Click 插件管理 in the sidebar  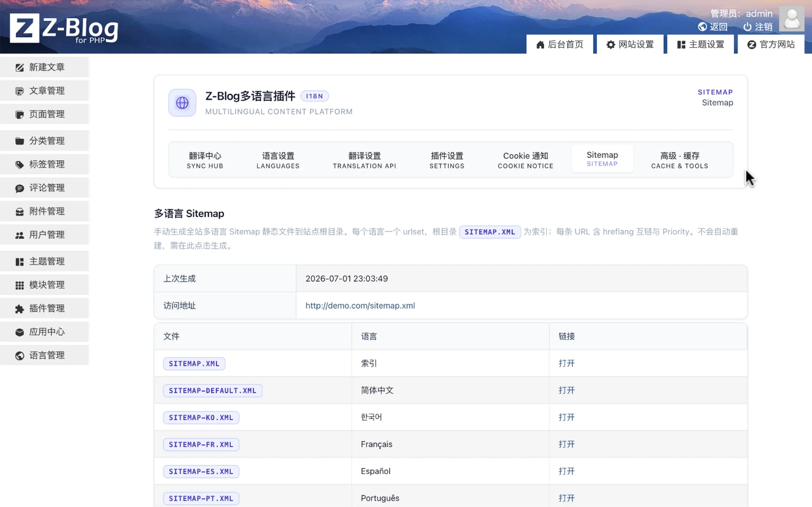44,309
